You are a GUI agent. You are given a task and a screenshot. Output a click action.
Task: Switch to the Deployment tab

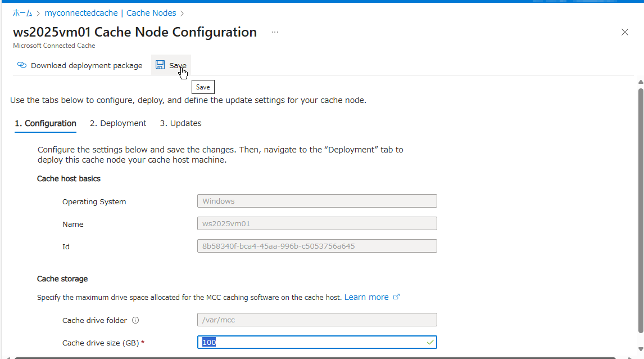pyautogui.click(x=118, y=123)
